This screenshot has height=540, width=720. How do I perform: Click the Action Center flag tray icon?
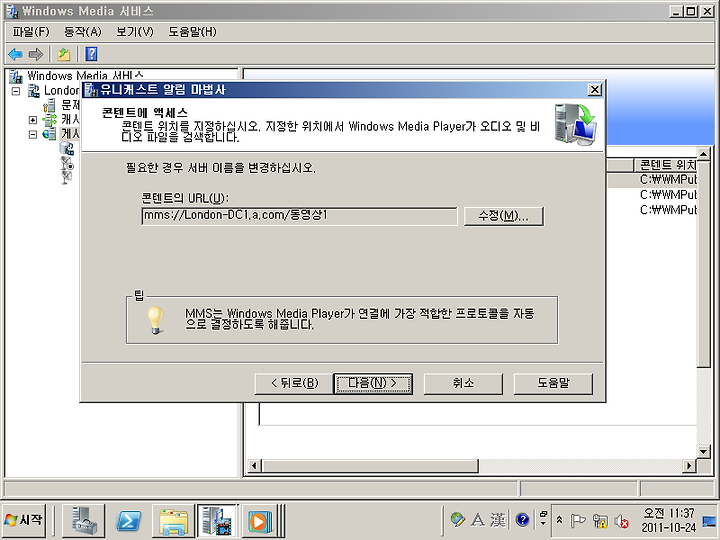tap(578, 521)
